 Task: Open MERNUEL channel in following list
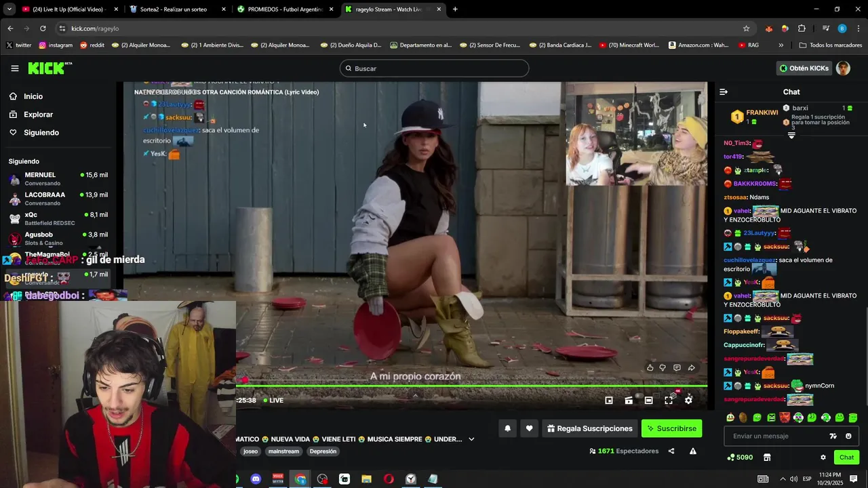[x=58, y=179]
